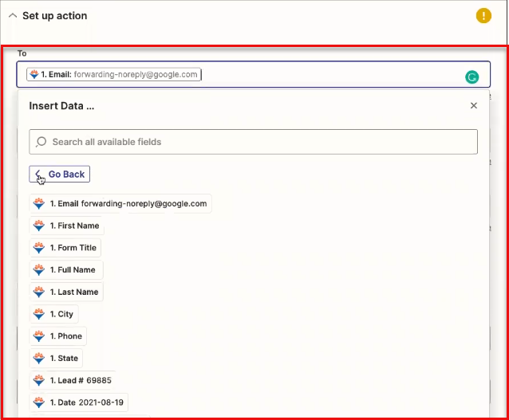Click the app icon beside First Name
509x420 pixels.
38,226
